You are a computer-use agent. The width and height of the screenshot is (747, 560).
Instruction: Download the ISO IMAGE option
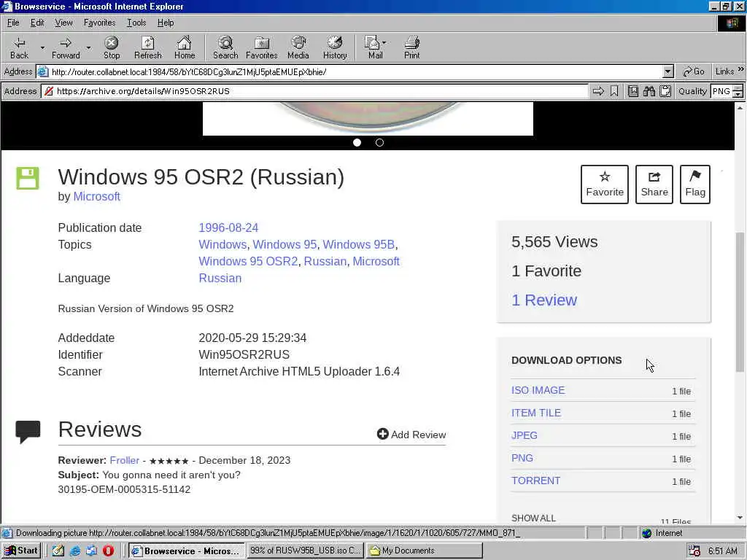point(538,390)
